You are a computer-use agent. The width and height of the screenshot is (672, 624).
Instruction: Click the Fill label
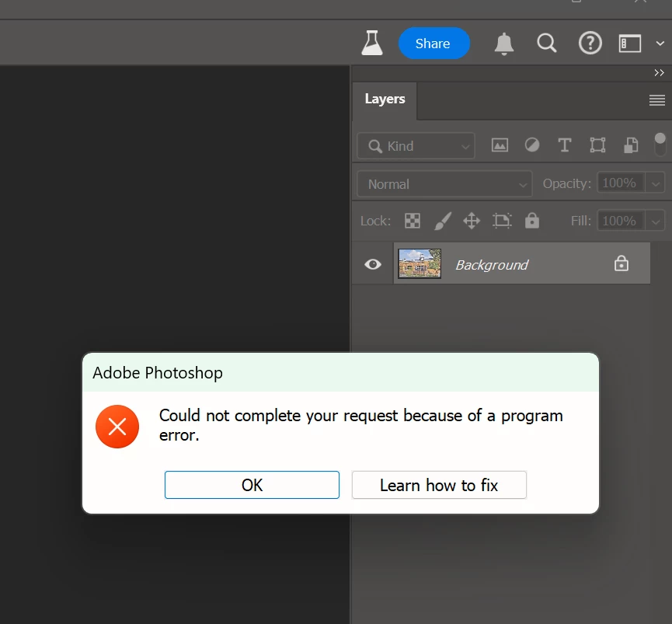pyautogui.click(x=580, y=221)
